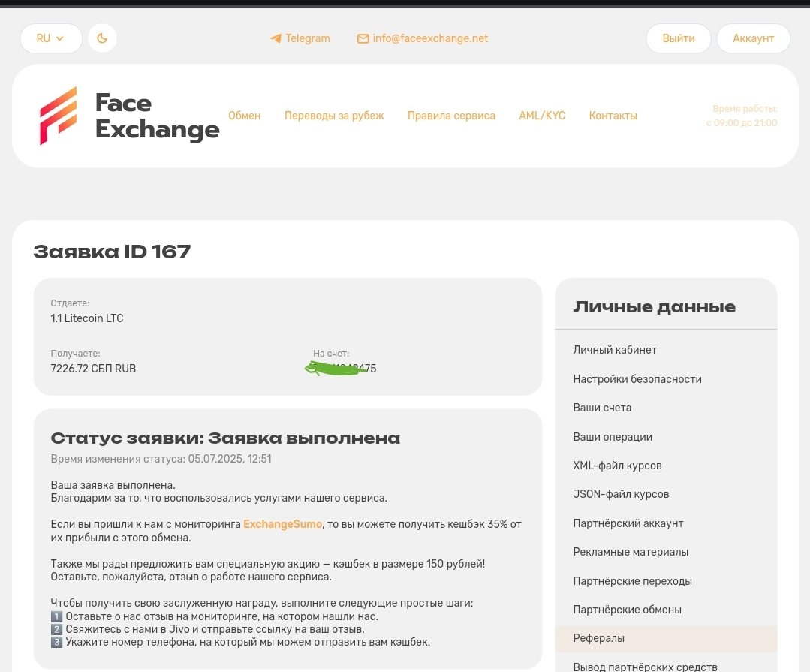
Task: Open Переводы за рубеж page
Action: [334, 116]
